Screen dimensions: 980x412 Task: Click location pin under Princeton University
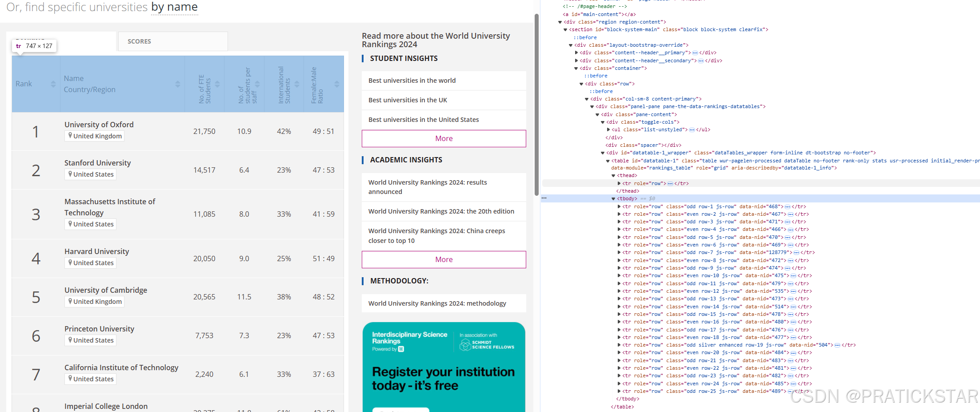click(x=70, y=340)
